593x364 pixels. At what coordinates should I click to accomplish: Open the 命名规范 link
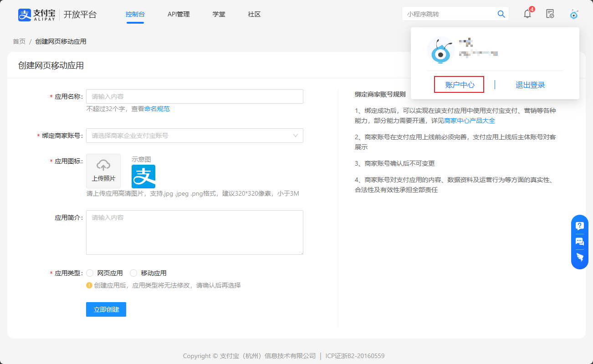click(157, 109)
